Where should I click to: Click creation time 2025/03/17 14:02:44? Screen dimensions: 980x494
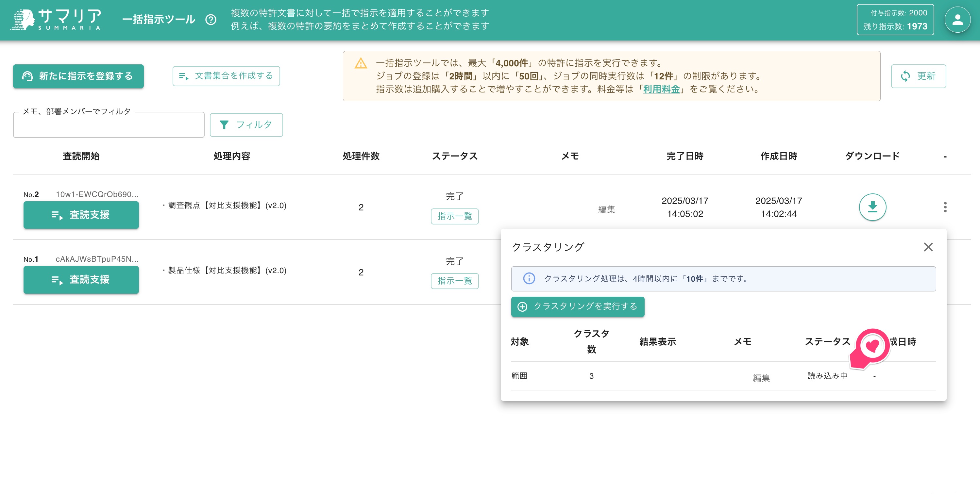[779, 207]
